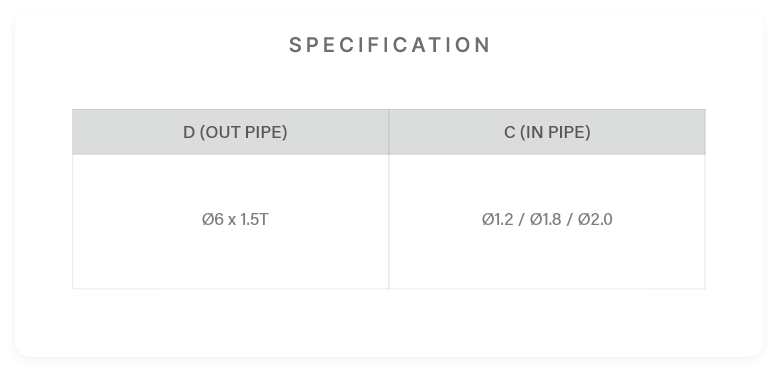The image size is (778, 375).
Task: Click the slash between Ø1.2 and Ø1.8
Action: point(521,219)
